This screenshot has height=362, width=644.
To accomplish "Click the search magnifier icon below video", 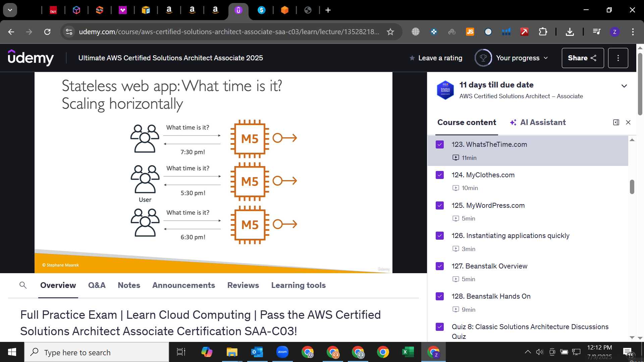I will (23, 285).
